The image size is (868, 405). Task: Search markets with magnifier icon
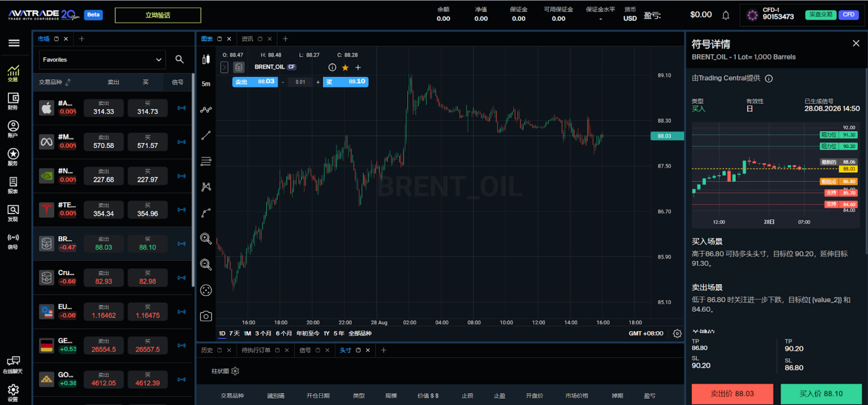coord(179,59)
